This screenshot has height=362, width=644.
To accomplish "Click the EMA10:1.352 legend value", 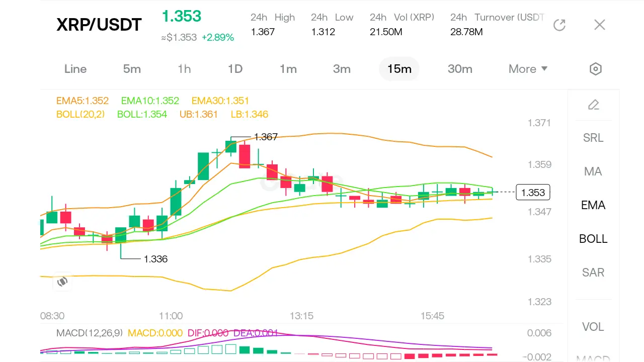I will 150,101.
